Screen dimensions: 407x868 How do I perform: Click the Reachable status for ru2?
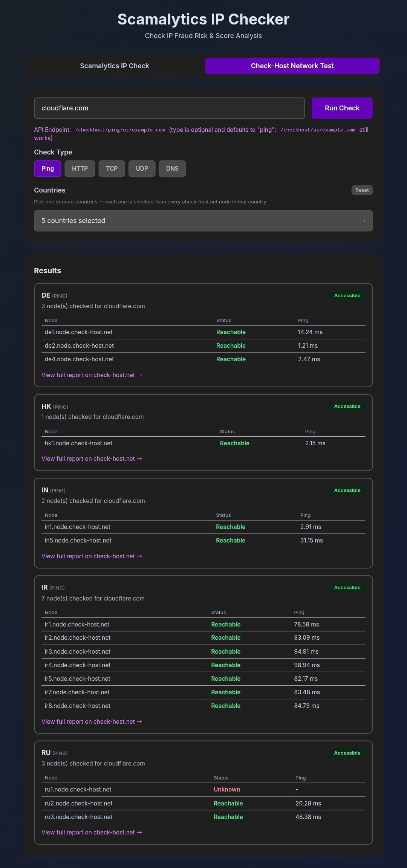228,804
